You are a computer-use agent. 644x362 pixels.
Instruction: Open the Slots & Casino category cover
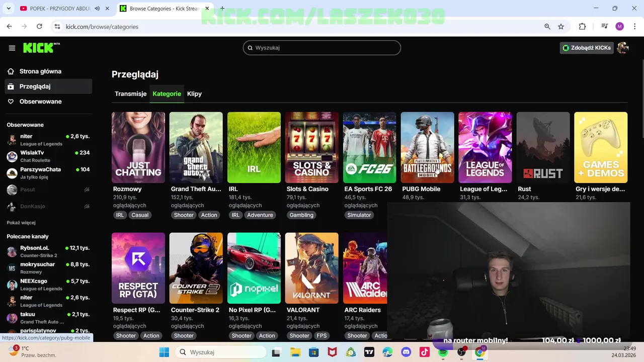312,147
